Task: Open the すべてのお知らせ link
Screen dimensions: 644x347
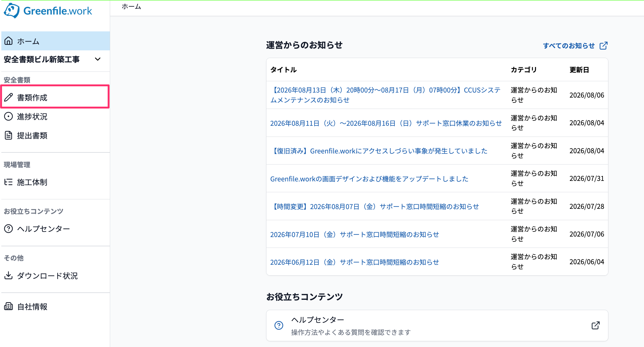Action: (x=569, y=46)
